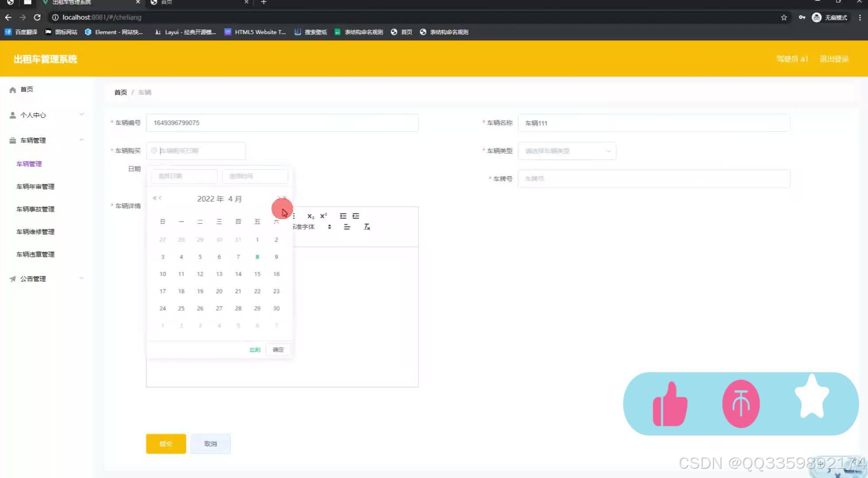Click the 提交 submit button
The width and height of the screenshot is (868, 478).
166,443
